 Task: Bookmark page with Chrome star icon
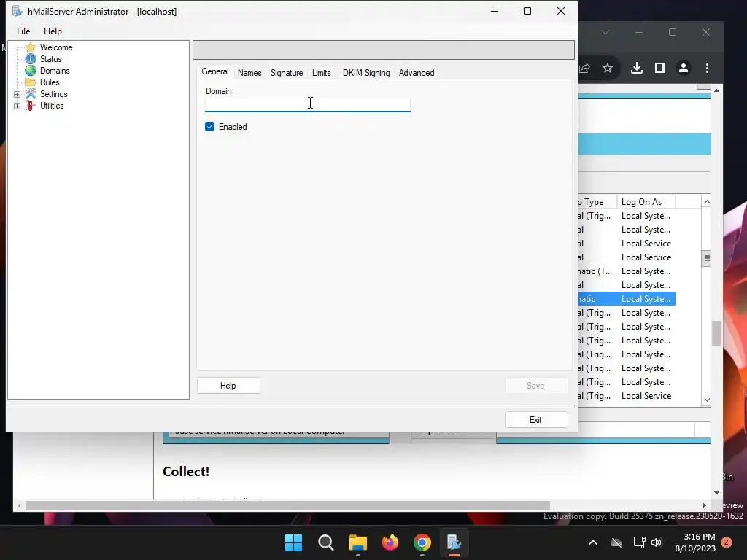608,68
